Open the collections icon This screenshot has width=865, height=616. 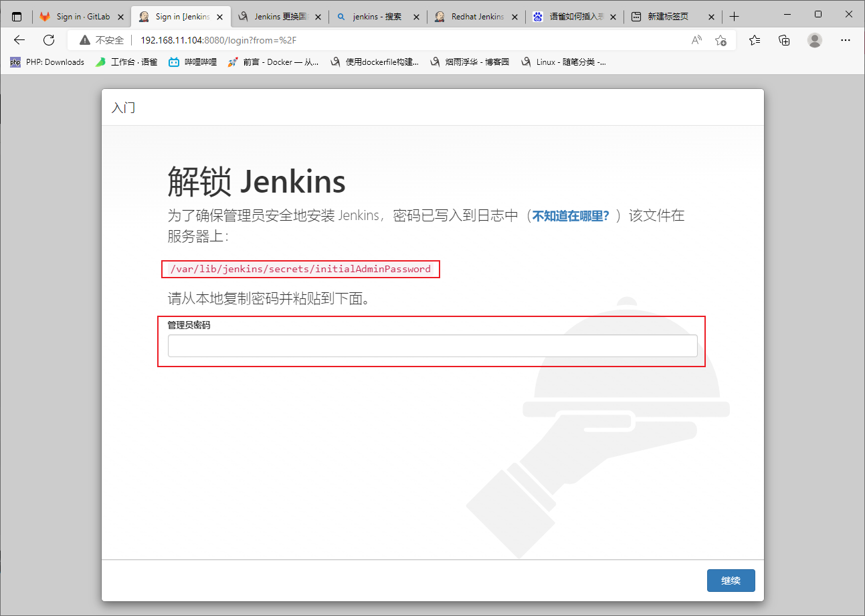(785, 40)
